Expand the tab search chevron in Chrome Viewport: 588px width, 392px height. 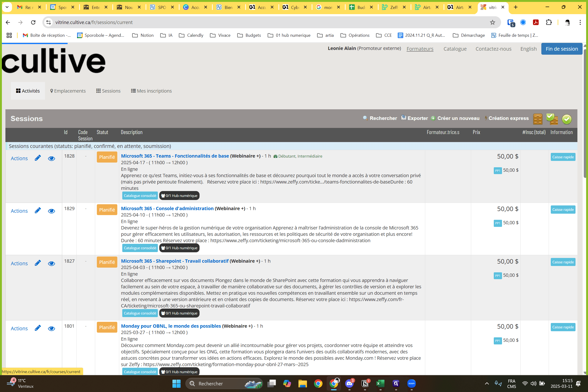pos(7,7)
